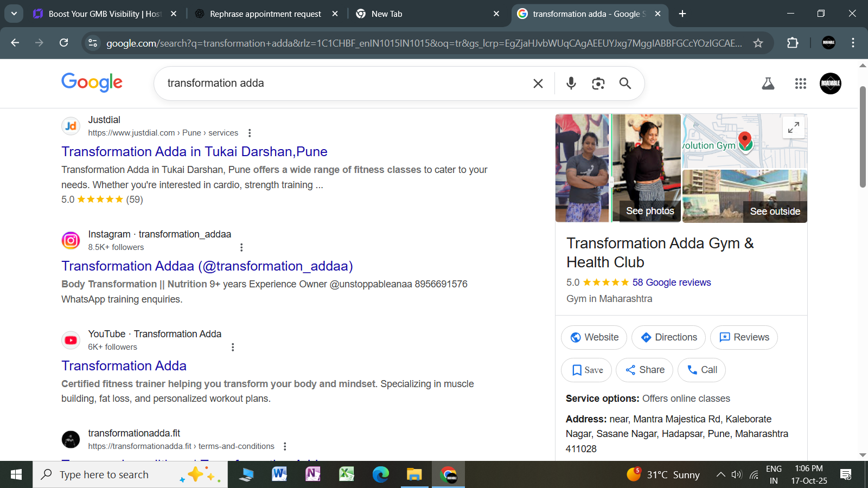Viewport: 868px width, 488px height.
Task: Click the Website button
Action: tap(594, 337)
